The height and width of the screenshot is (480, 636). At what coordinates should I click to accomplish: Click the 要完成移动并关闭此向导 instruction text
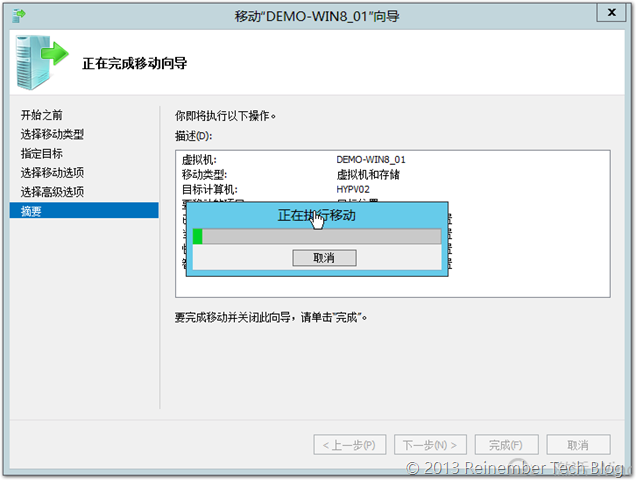click(x=271, y=317)
